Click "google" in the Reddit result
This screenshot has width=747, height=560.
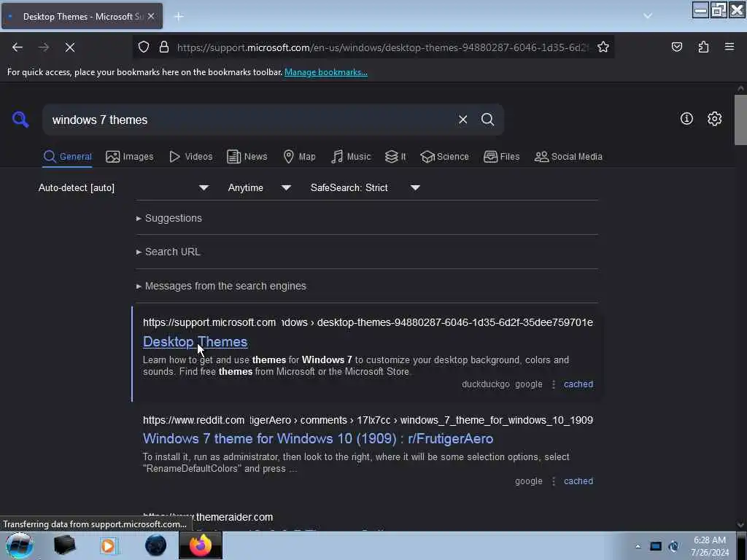point(528,481)
